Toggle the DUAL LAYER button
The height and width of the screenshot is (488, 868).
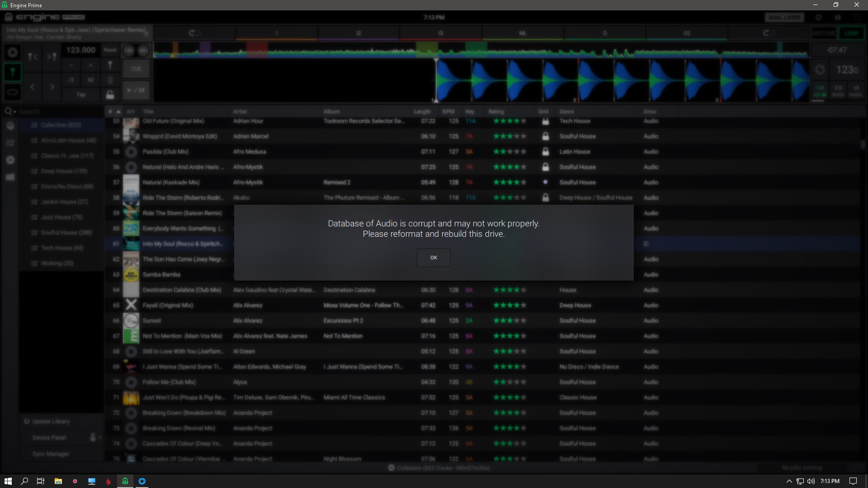coord(784,18)
